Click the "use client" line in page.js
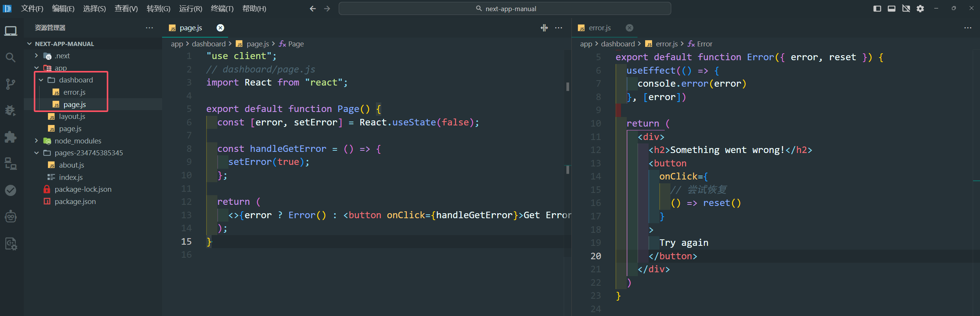The height and width of the screenshot is (316, 980). click(x=241, y=56)
